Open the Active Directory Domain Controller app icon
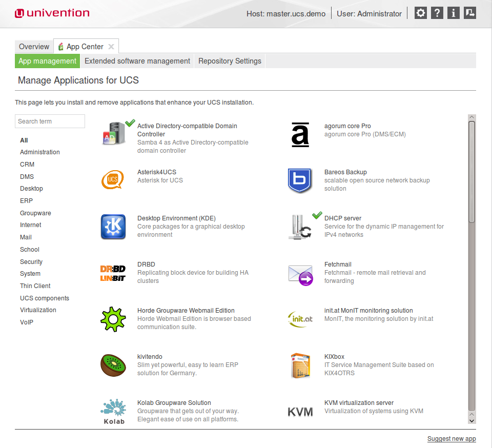Viewport: 492px width, 448px height. coord(114,133)
